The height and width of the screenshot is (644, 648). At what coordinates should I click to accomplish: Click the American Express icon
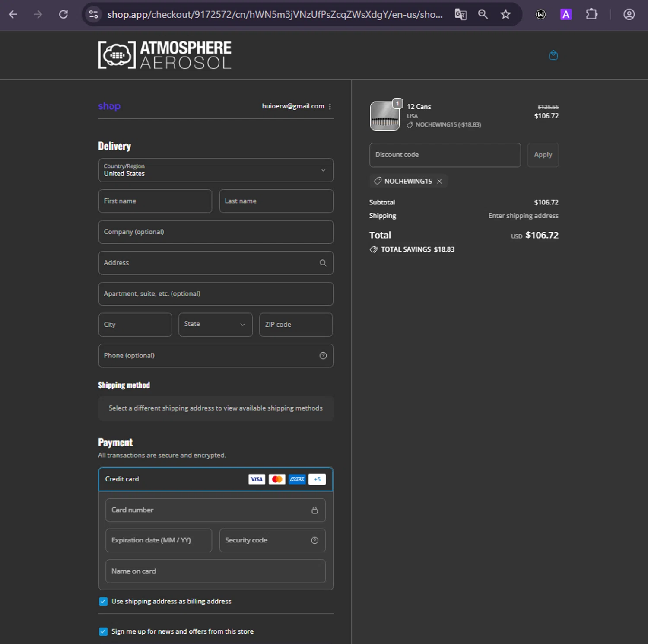(x=297, y=479)
